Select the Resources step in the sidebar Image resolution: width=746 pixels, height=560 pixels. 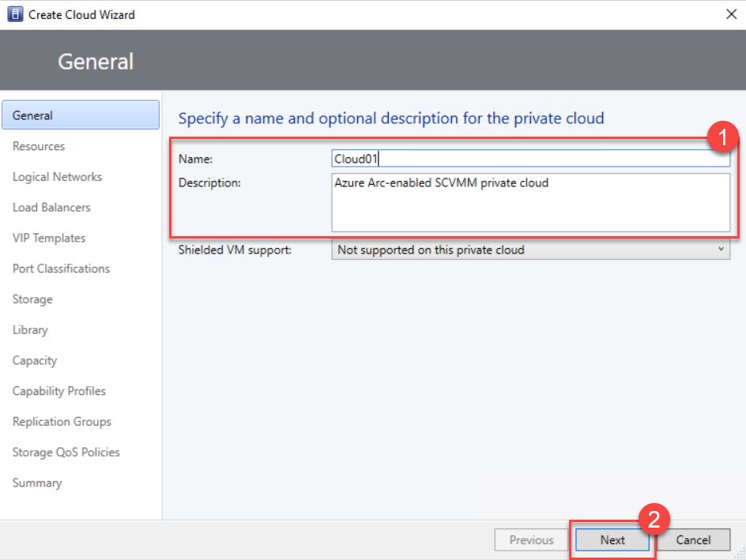click(x=38, y=146)
